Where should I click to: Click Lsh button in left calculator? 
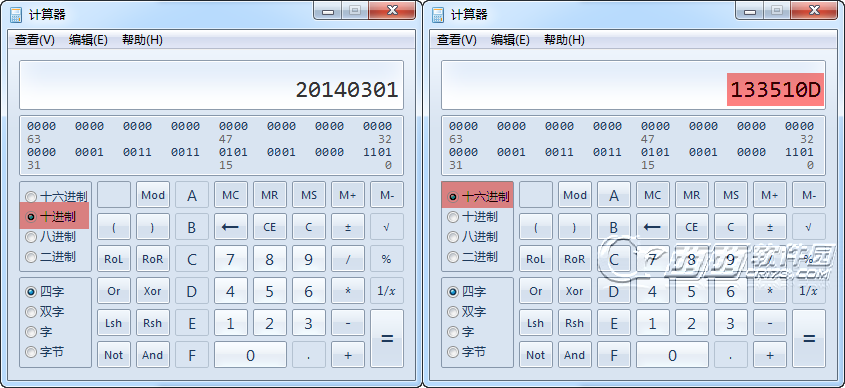click(x=114, y=323)
